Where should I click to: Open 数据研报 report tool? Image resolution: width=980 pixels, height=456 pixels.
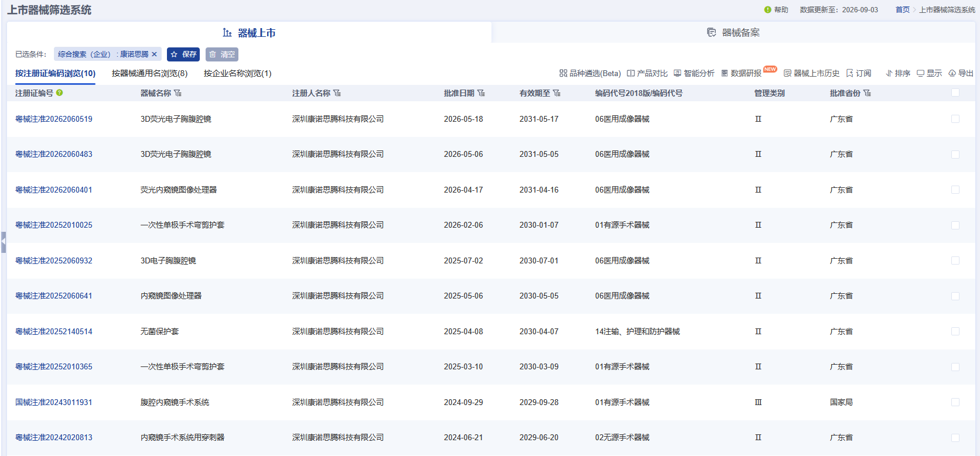pos(742,73)
